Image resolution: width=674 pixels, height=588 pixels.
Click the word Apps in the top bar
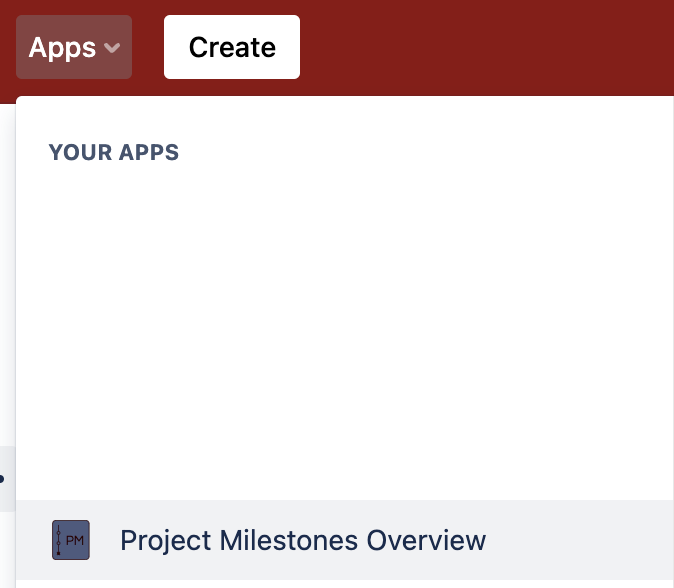(x=62, y=48)
